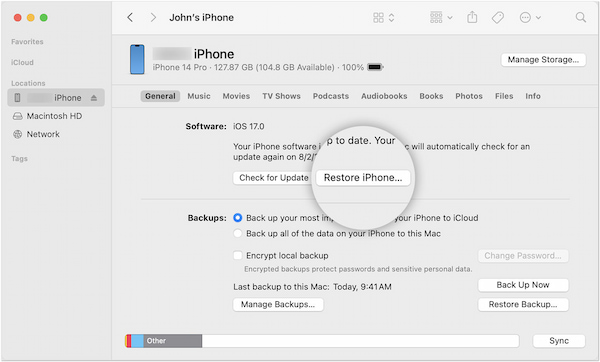Click the blue iPhone device icon

point(137,59)
